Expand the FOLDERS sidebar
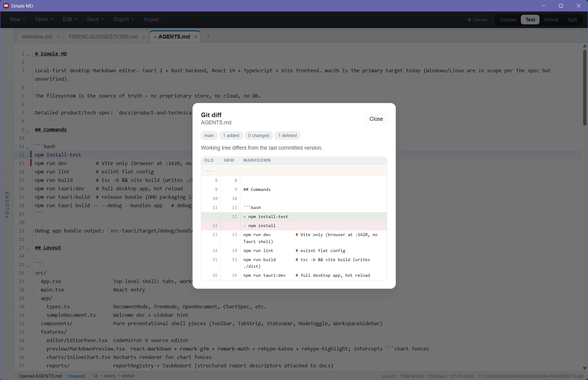Image resolution: width=588 pixels, height=380 pixels. (7, 204)
